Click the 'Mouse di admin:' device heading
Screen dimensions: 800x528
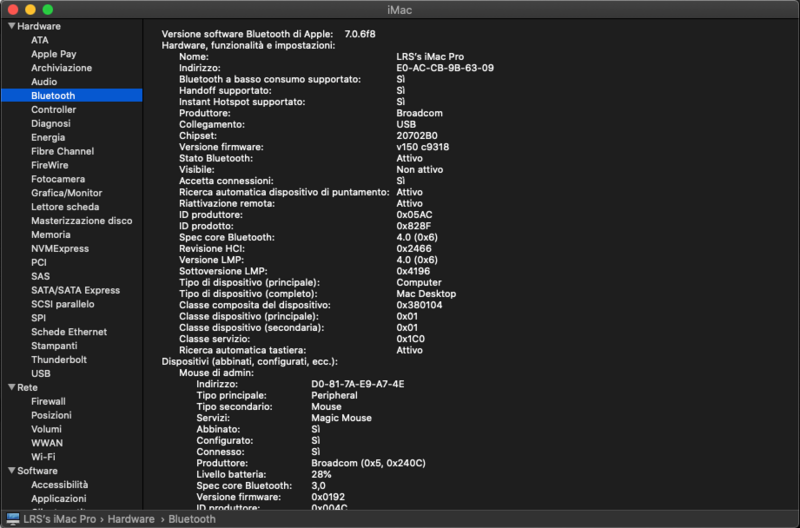(x=216, y=373)
